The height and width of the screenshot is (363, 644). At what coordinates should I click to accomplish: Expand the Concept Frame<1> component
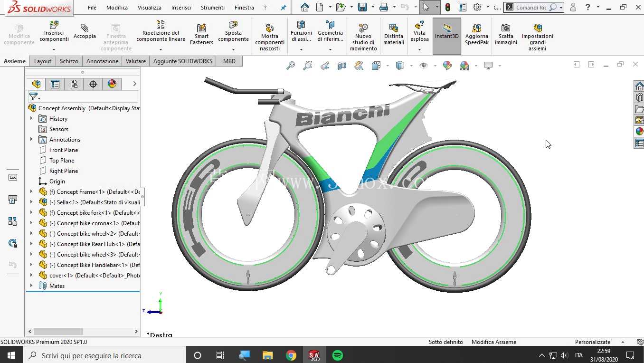click(31, 192)
